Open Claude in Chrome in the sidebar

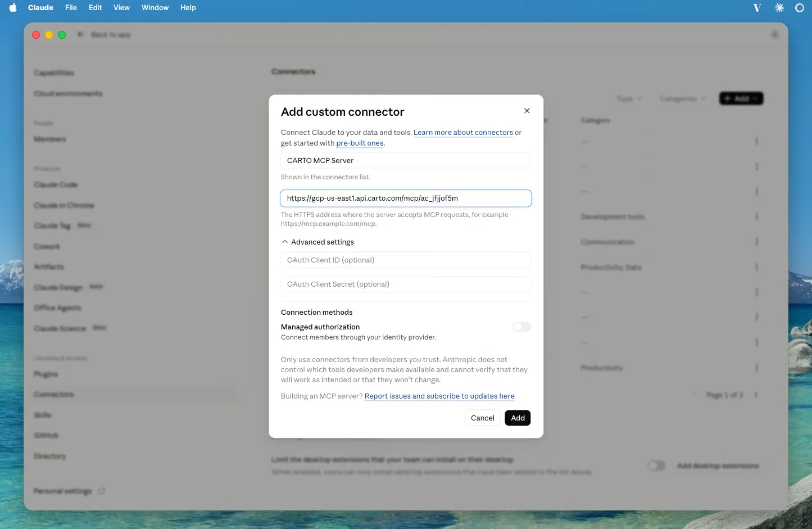click(64, 206)
